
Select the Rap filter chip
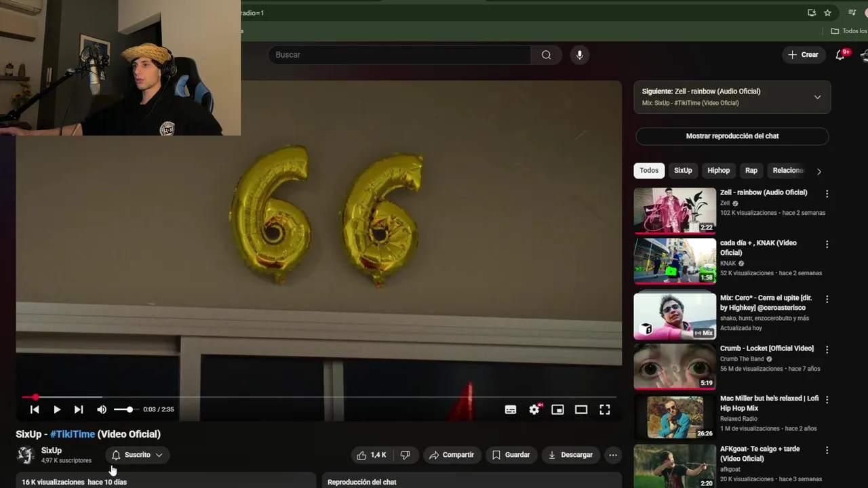pyautogui.click(x=751, y=171)
